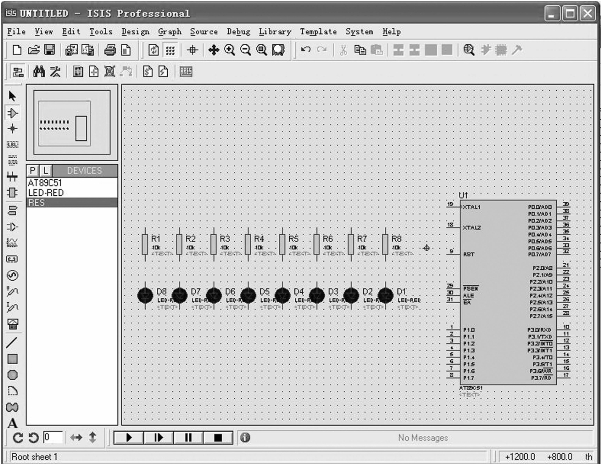
Task: Open the Bill of Materials report
Action: [x=148, y=72]
